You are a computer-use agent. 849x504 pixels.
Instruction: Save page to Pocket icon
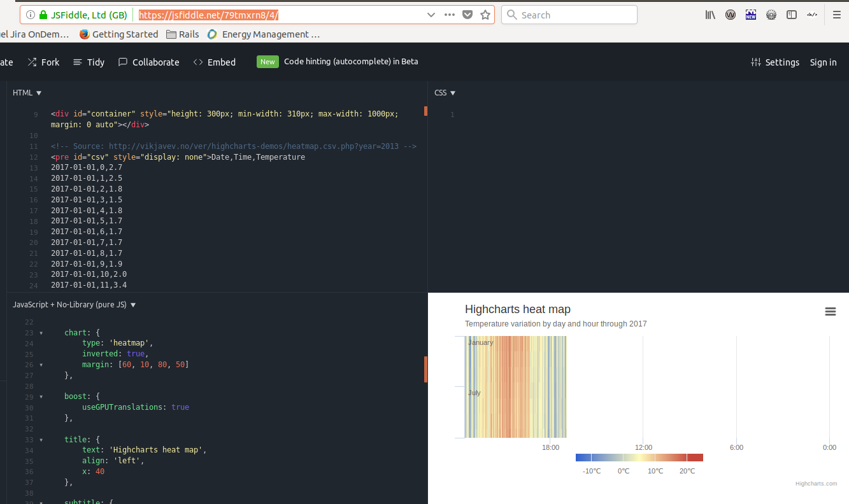pos(467,14)
